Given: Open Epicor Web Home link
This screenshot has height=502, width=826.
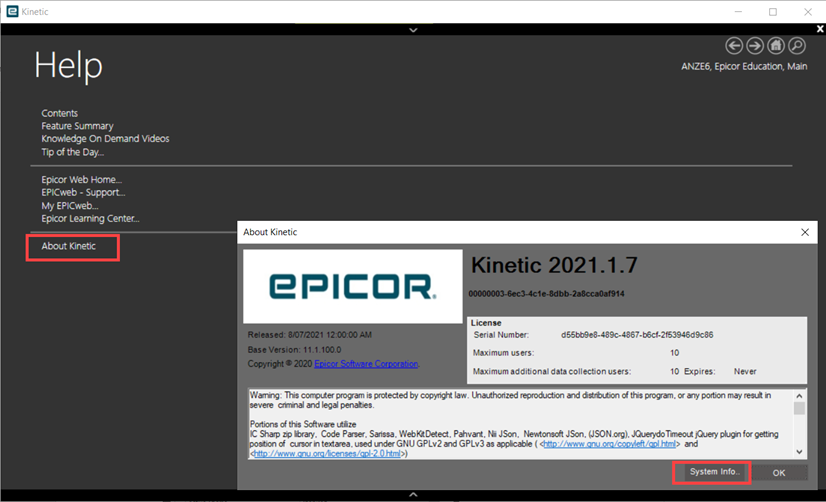Looking at the screenshot, I should 82,180.
